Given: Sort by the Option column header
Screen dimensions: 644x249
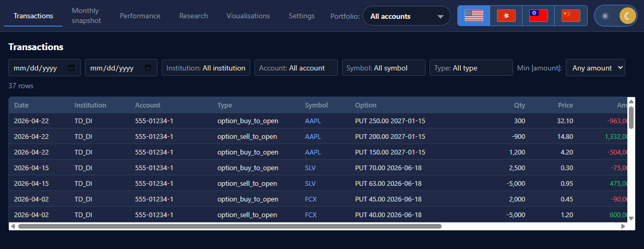Looking at the screenshot, I should click(x=366, y=105).
